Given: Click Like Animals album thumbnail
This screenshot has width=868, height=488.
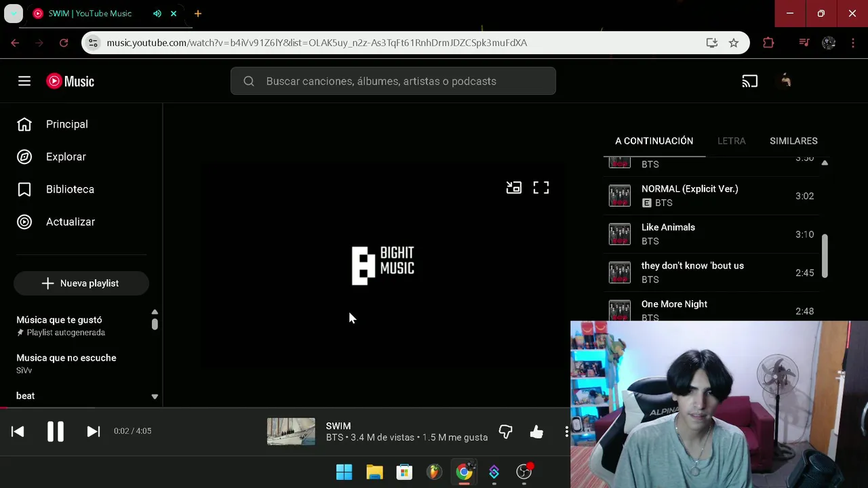Looking at the screenshot, I should tap(620, 235).
